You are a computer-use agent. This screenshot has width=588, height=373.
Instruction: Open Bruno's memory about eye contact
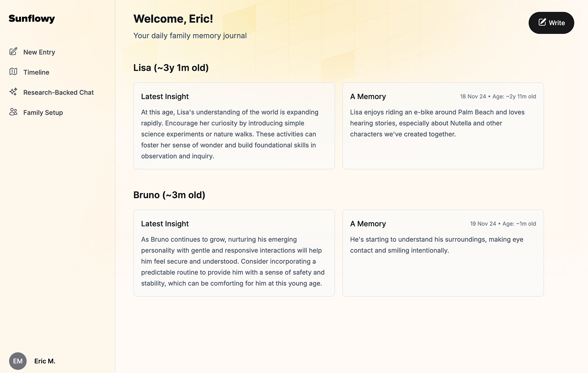443,253
